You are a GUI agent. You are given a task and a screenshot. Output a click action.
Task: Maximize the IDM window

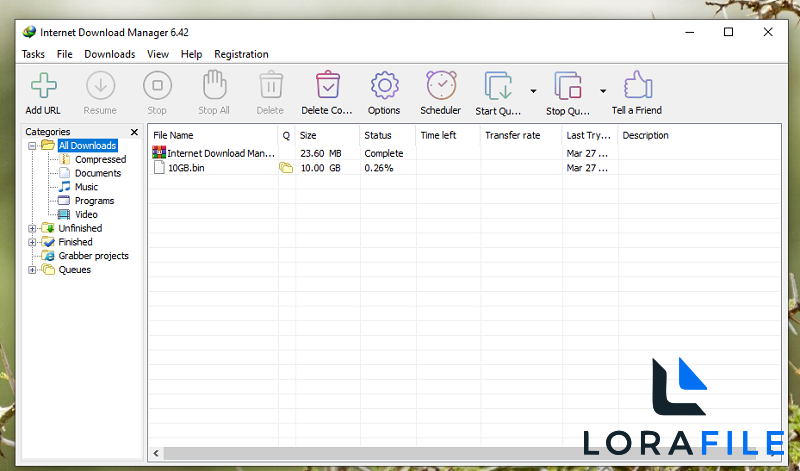pyautogui.click(x=729, y=32)
